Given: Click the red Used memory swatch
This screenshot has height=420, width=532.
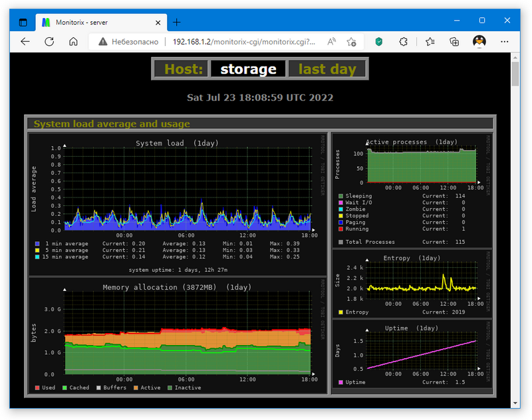Looking at the screenshot, I should click(37, 388).
